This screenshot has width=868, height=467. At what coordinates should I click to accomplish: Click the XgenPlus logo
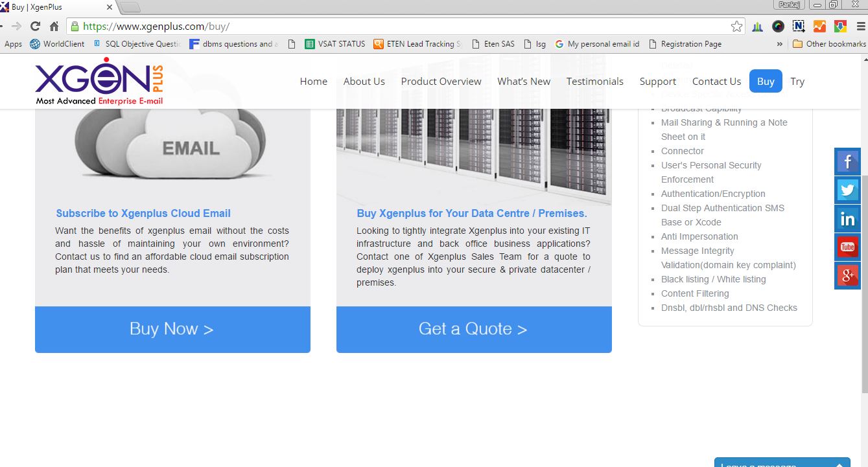pos(99,81)
